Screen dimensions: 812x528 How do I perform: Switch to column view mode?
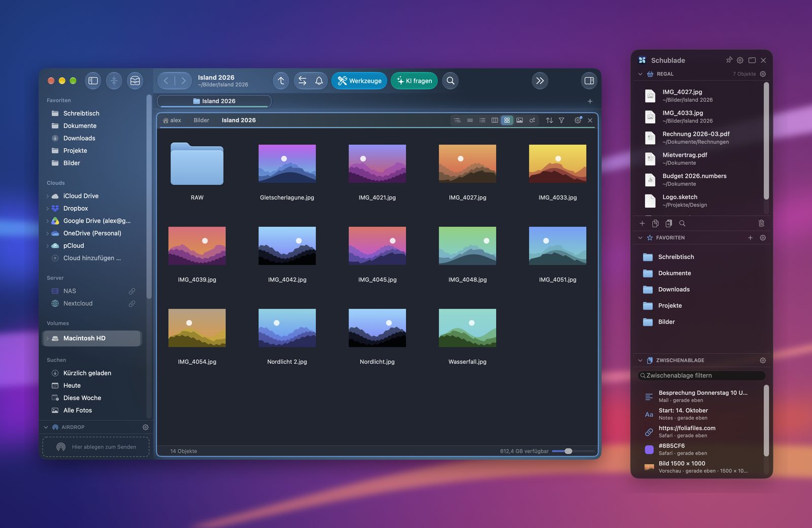click(x=495, y=120)
